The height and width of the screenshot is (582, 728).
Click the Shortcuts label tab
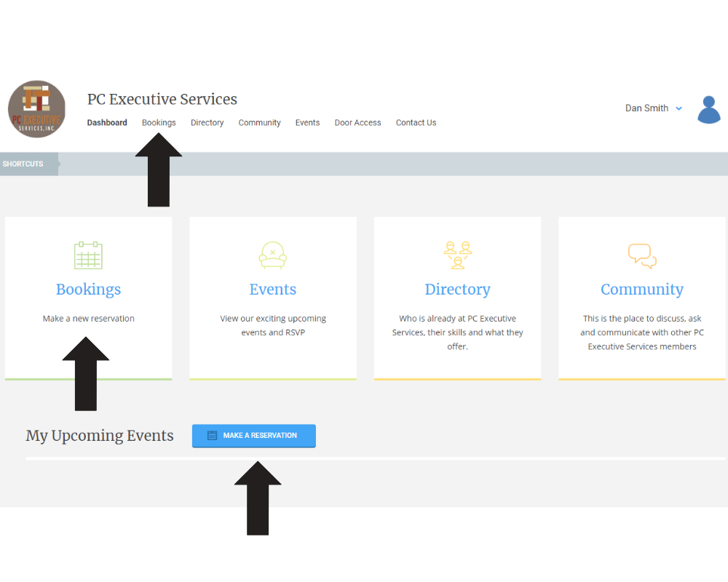(x=29, y=164)
